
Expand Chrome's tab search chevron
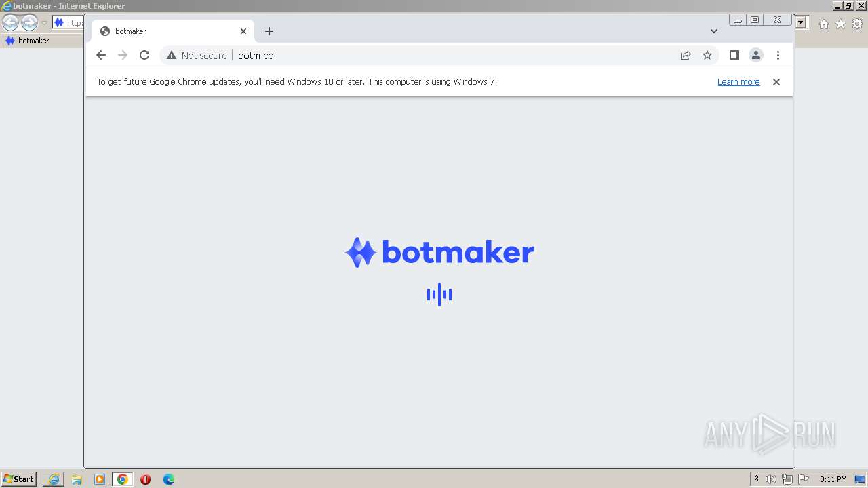714,31
